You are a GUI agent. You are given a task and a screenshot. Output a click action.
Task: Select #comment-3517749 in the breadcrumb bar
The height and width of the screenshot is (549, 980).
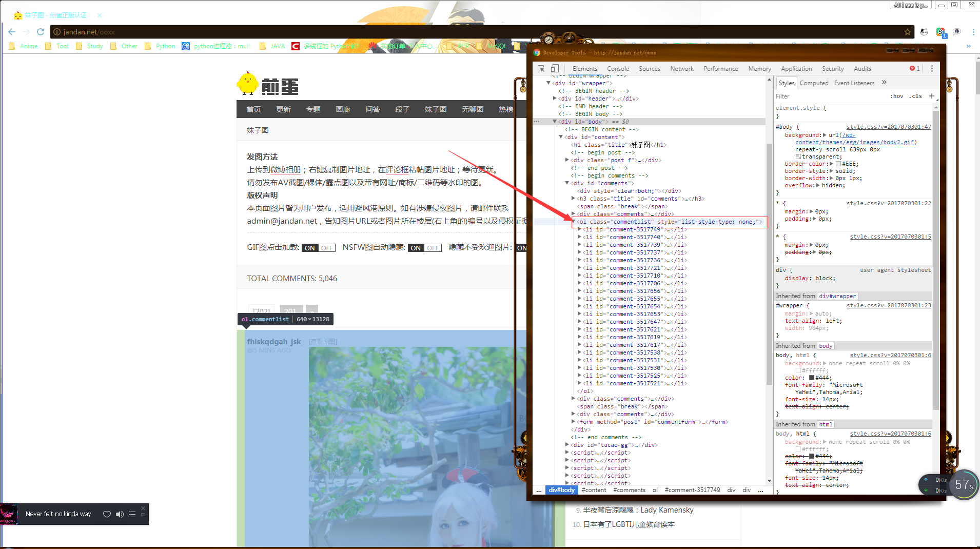(692, 491)
